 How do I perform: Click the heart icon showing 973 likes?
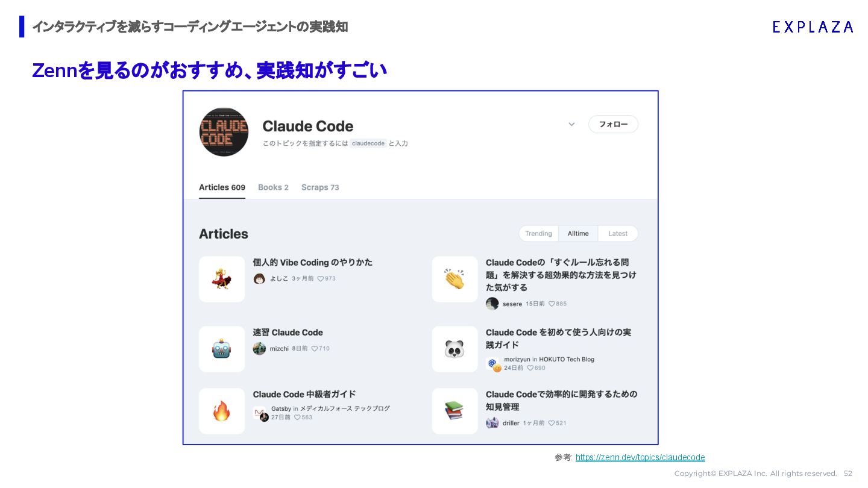point(321,279)
